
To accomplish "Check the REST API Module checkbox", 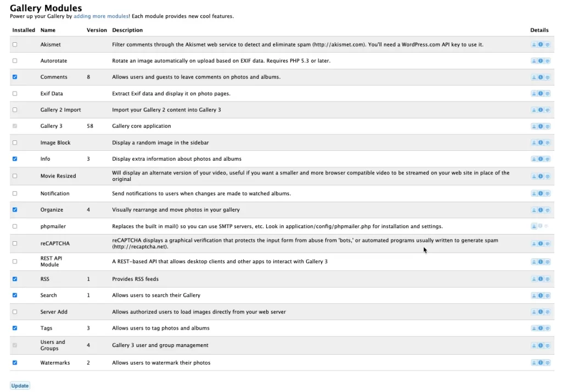I will pos(15,262).
